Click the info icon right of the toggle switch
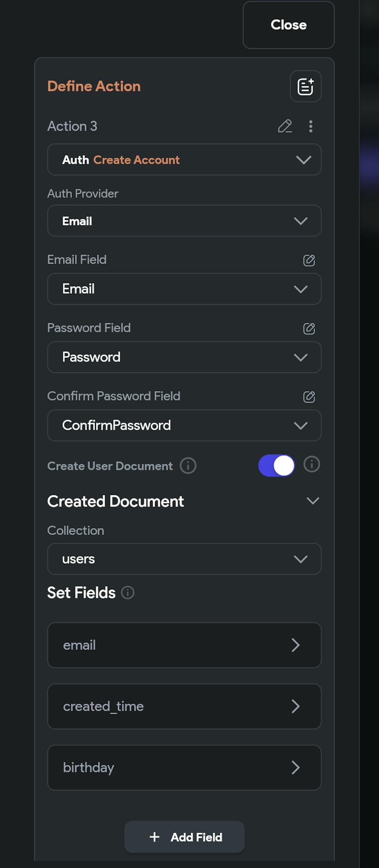Image resolution: width=379 pixels, height=868 pixels. 312,464
